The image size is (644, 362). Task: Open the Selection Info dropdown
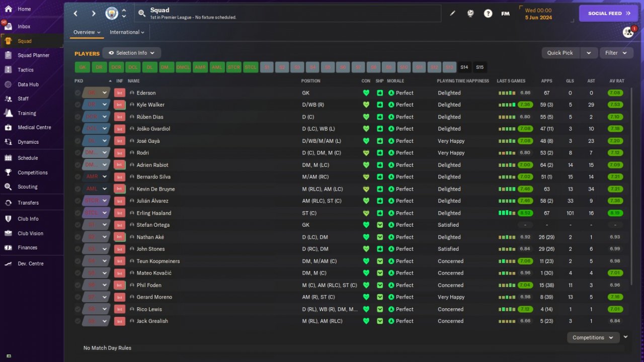point(132,53)
